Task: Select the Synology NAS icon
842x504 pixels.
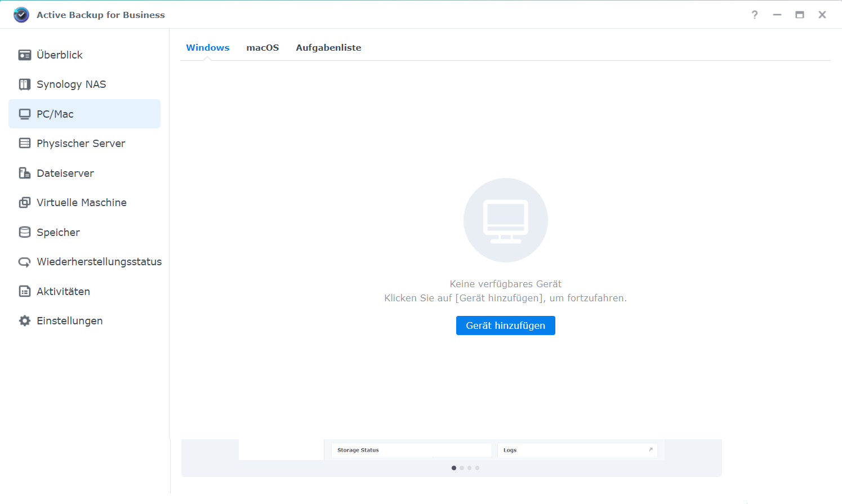Action: [25, 84]
